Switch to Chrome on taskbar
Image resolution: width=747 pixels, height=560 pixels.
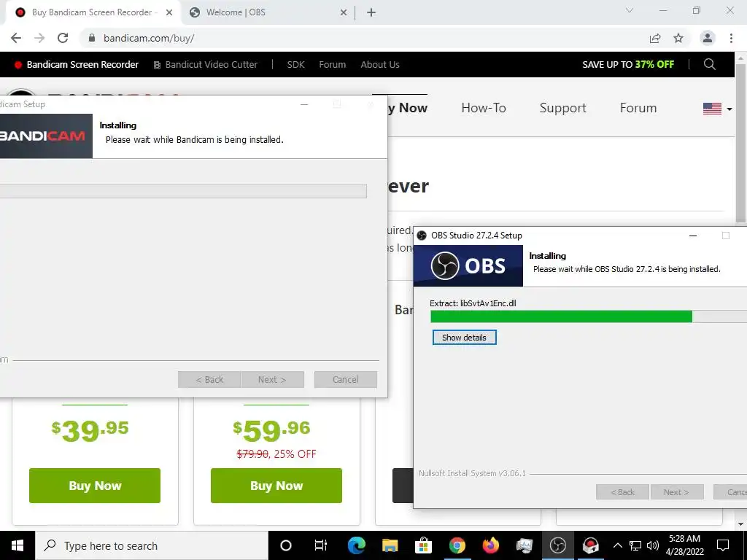[x=457, y=545]
